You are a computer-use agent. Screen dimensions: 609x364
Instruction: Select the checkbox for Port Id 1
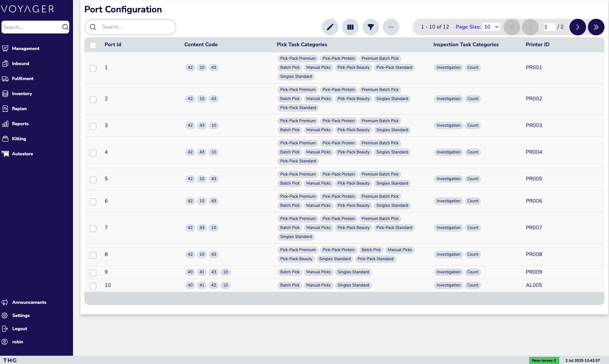click(93, 69)
